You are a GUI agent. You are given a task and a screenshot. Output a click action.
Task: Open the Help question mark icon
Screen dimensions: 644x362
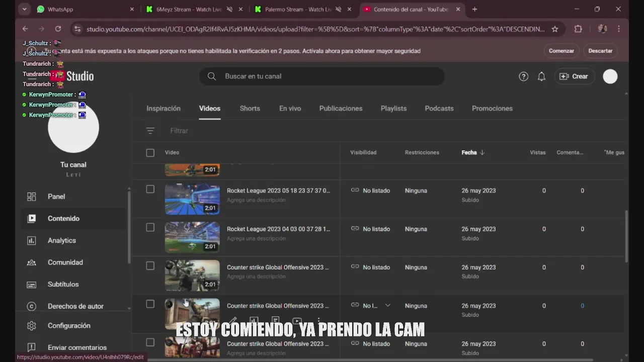[523, 76]
